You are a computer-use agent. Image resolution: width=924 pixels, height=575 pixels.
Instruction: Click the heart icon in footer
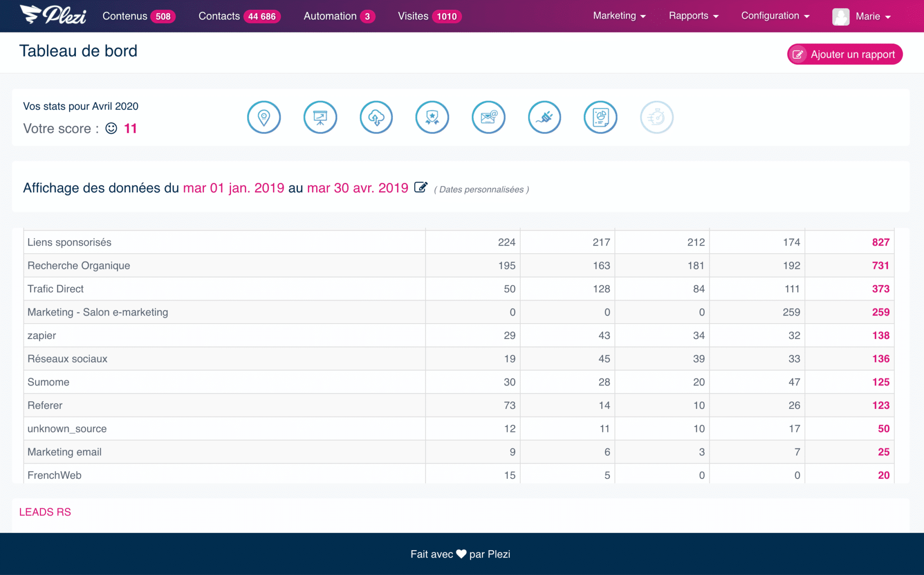click(x=461, y=554)
